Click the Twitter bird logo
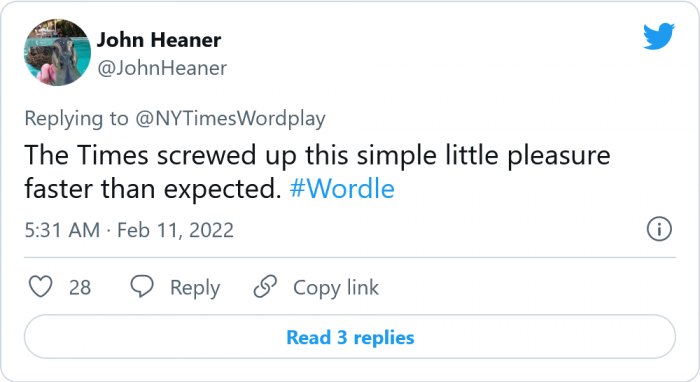Image resolution: width=700 pixels, height=382 pixels. pos(659,36)
